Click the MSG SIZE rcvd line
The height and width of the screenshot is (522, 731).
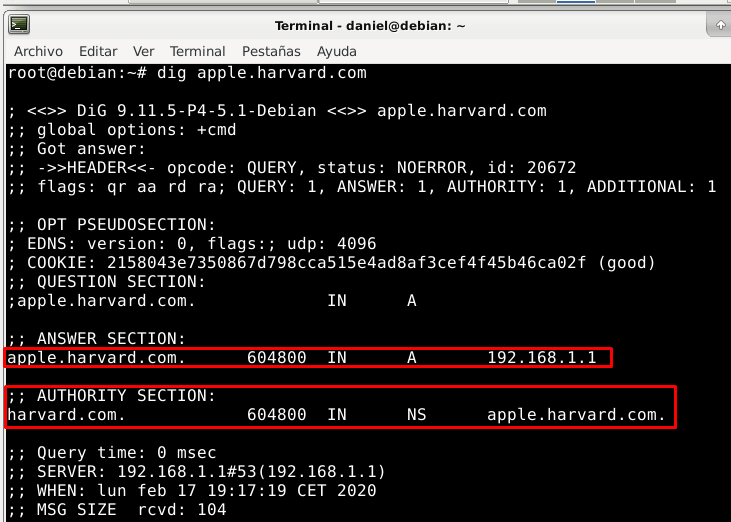116,510
